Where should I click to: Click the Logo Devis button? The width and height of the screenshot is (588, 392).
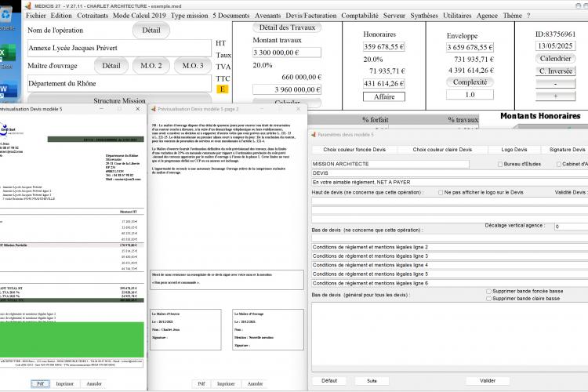pyautogui.click(x=514, y=149)
